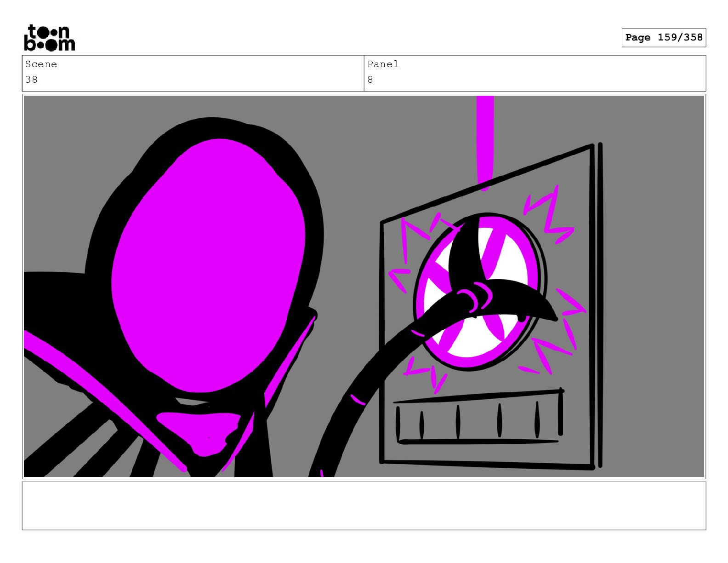Image resolution: width=728 pixels, height=563 pixels.
Task: Click the Page 159/358 indicator box
Action: (664, 38)
